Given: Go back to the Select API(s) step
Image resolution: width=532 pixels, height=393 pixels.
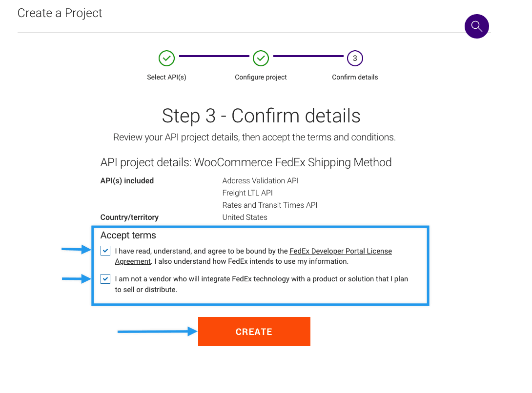Looking at the screenshot, I should tap(166, 77).
